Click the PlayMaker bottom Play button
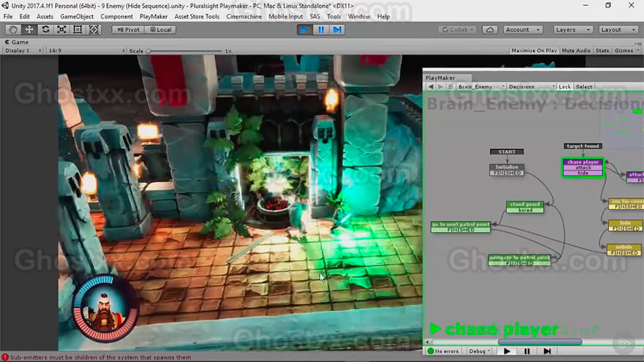Image resolution: width=644 pixels, height=362 pixels. coord(507,351)
